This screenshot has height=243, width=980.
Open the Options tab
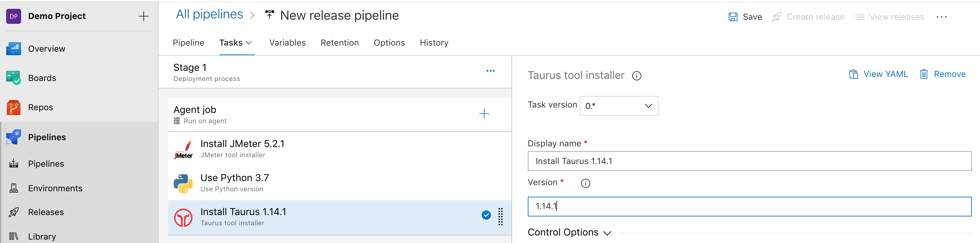coord(389,43)
